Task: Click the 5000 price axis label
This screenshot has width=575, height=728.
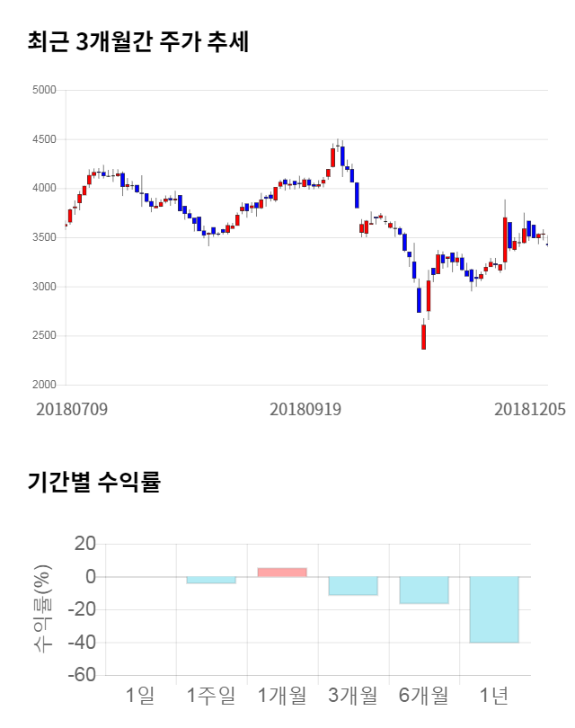Action: pyautogui.click(x=43, y=90)
